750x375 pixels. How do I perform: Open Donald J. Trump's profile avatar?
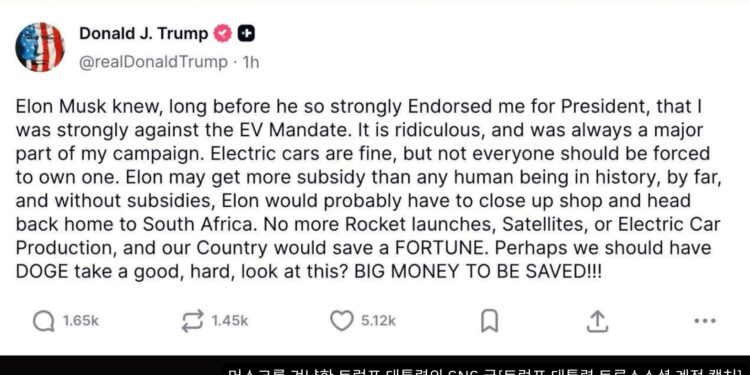(40, 47)
